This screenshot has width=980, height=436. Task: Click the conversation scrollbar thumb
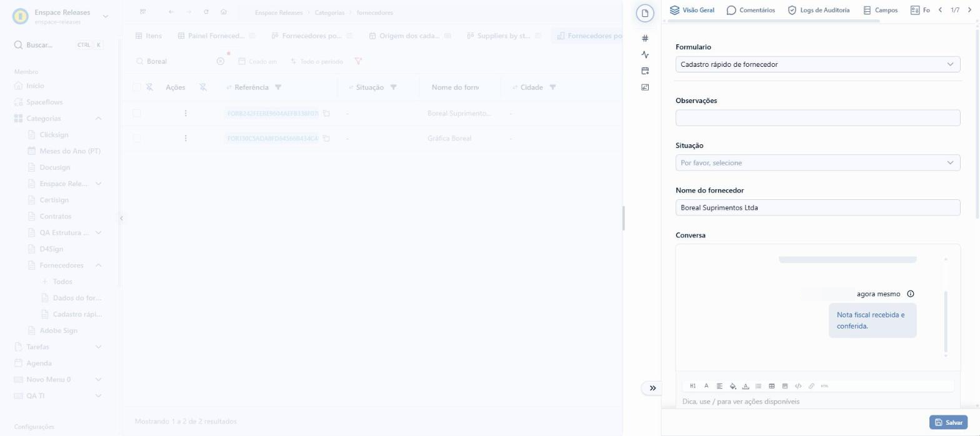click(x=946, y=322)
